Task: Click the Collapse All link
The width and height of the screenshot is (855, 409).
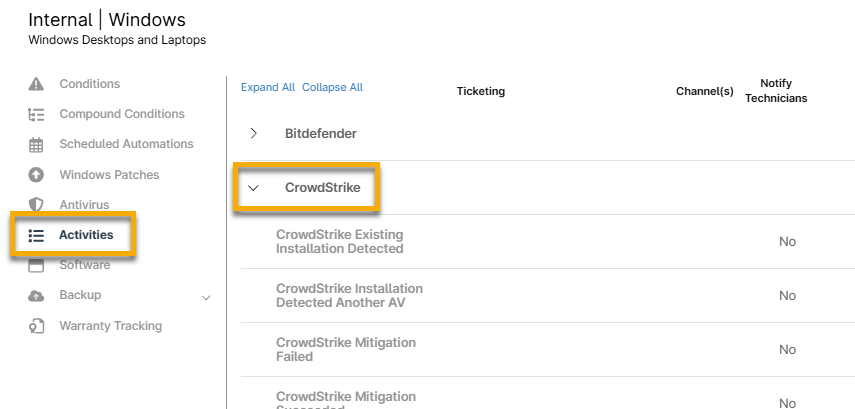Action: [x=332, y=87]
